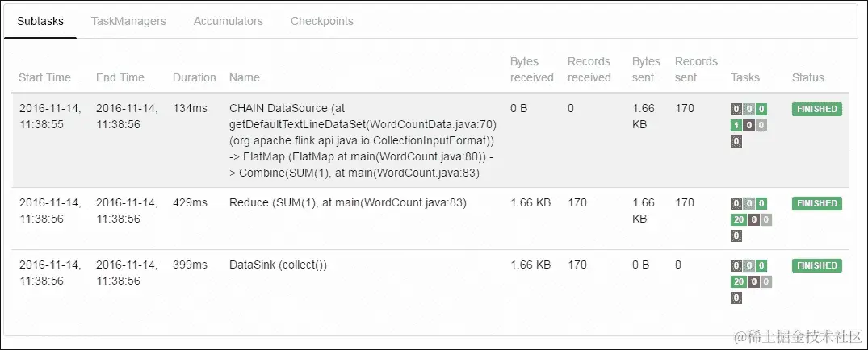Click 1.66 KB bytes received in DataSink row

530,265
